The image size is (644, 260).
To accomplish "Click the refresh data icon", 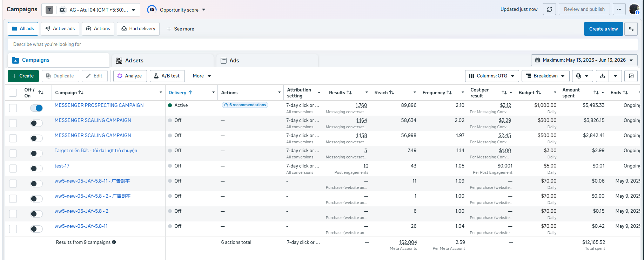I will (x=549, y=9).
